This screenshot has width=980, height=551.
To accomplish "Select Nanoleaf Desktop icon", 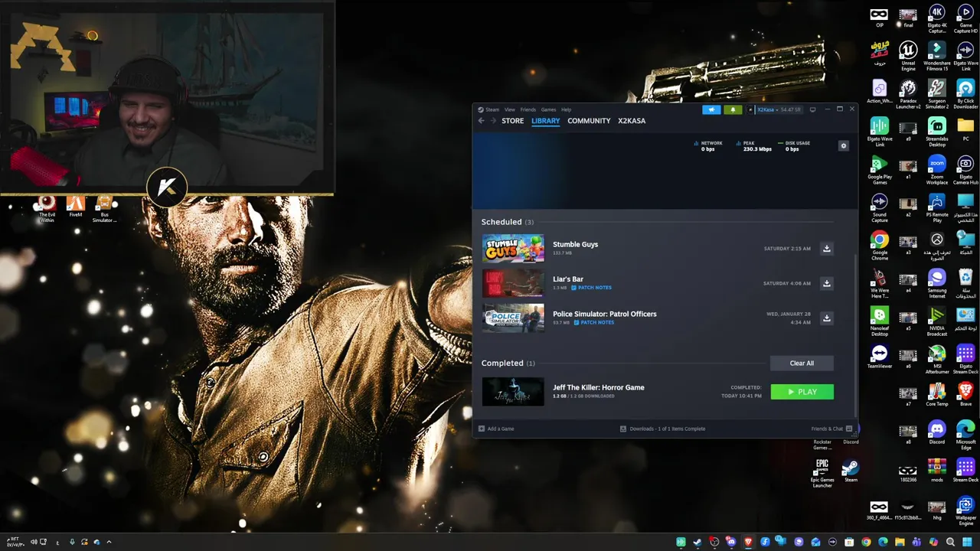I will 879,321.
